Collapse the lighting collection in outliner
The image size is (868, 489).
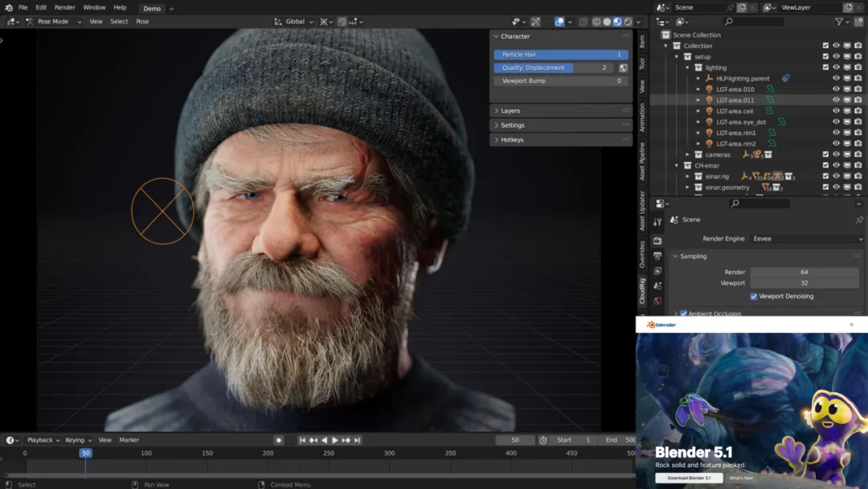click(687, 68)
